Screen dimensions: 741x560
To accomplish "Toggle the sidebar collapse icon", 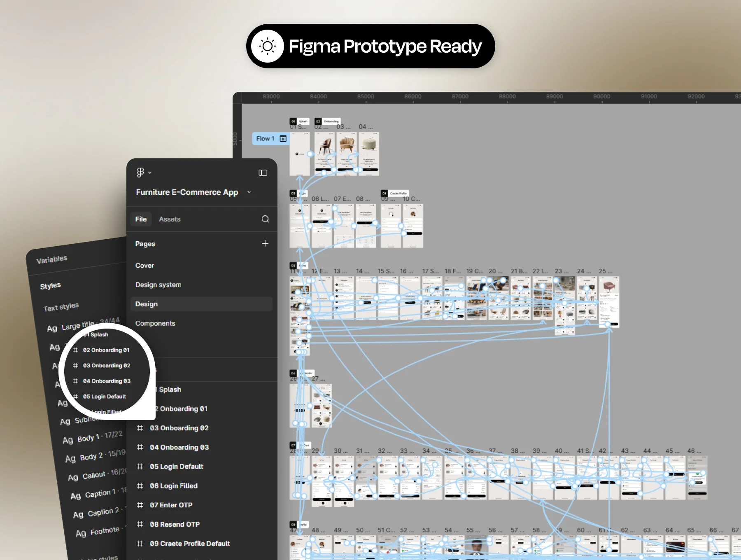I will (263, 173).
